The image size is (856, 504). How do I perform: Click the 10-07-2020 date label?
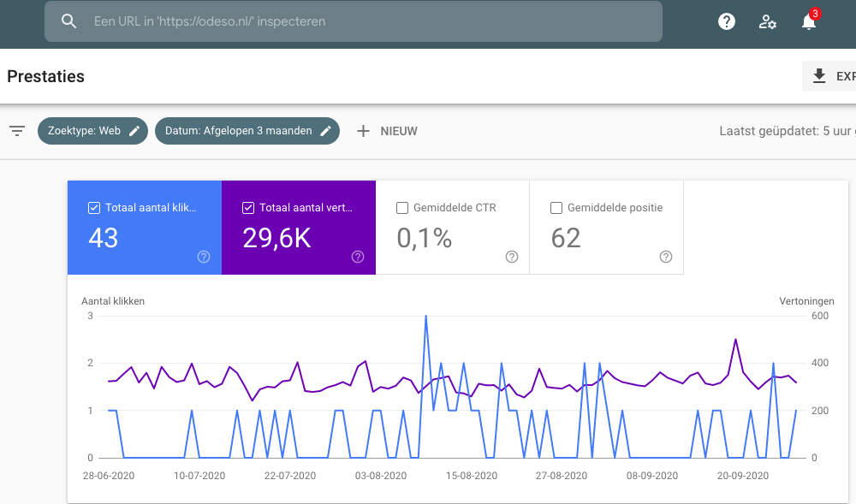point(199,476)
